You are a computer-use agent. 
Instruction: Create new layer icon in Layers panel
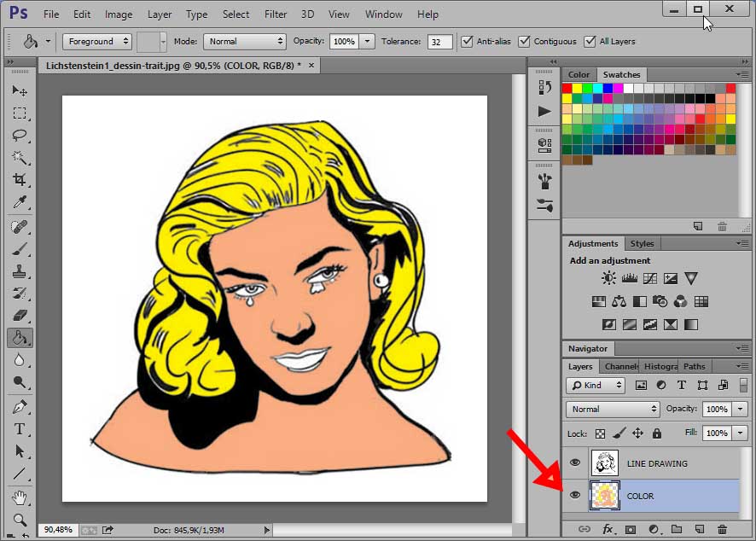coord(700,529)
